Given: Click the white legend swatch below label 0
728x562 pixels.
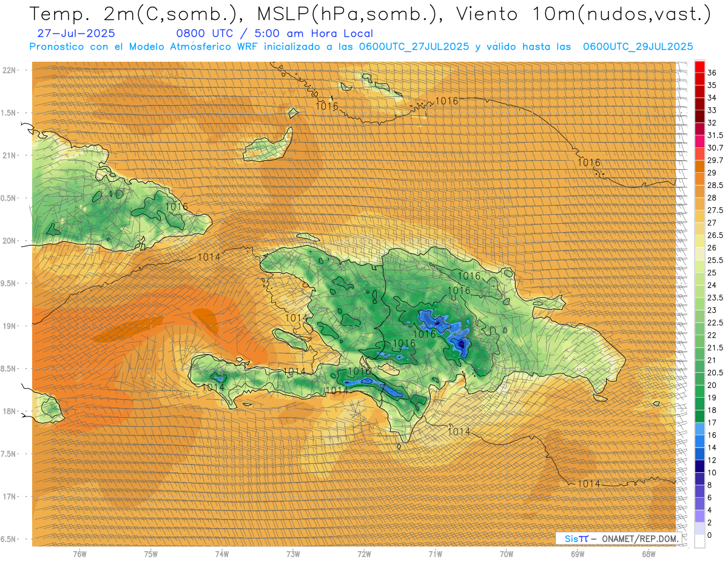Looking at the screenshot, I should 699,541.
